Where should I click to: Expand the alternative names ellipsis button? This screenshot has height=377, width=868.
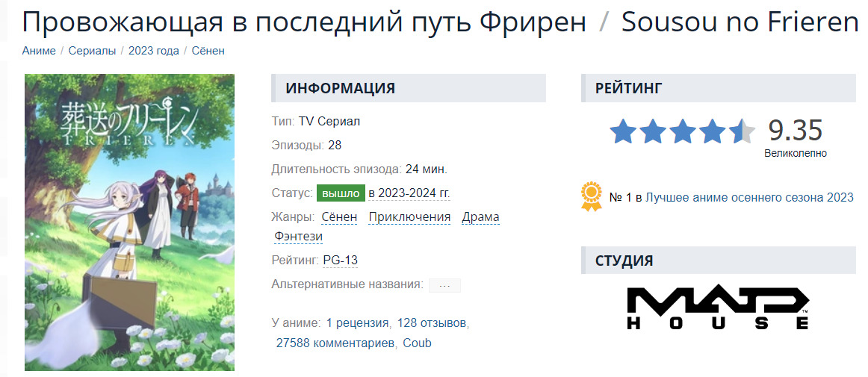tap(444, 285)
